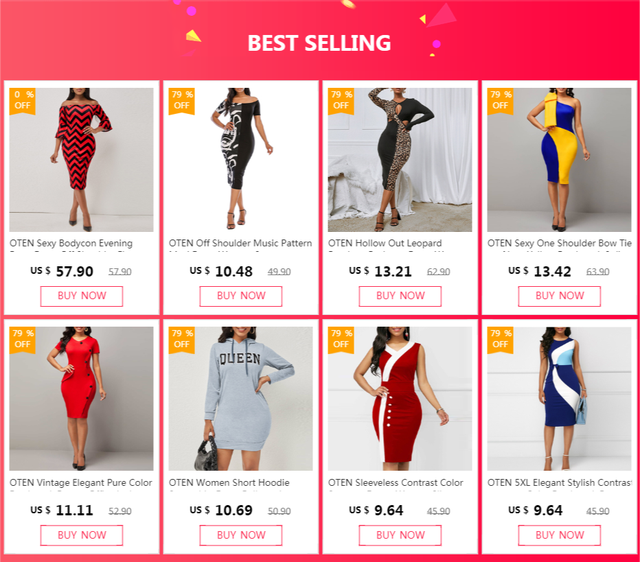Buy the US $10.48 music pattern dress

click(x=241, y=296)
